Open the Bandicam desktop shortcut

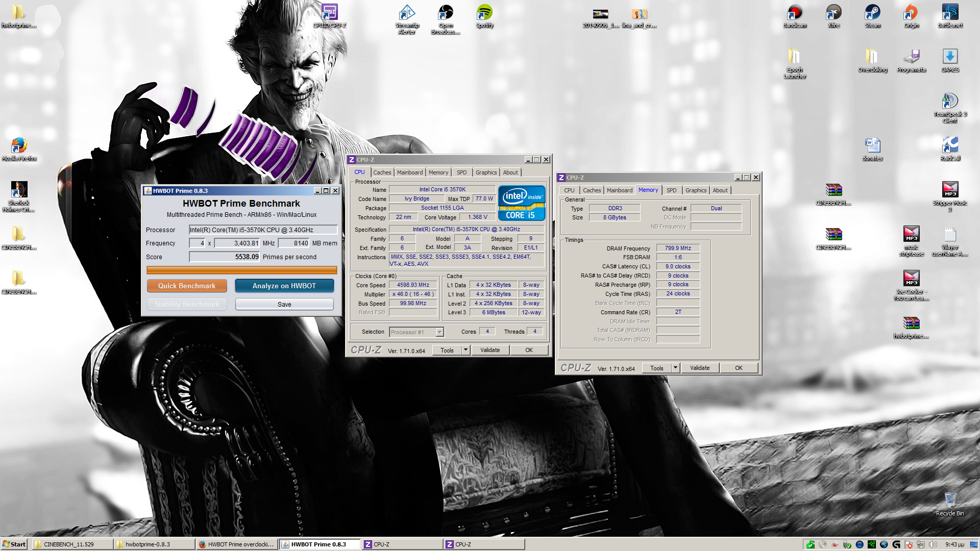coord(795,15)
